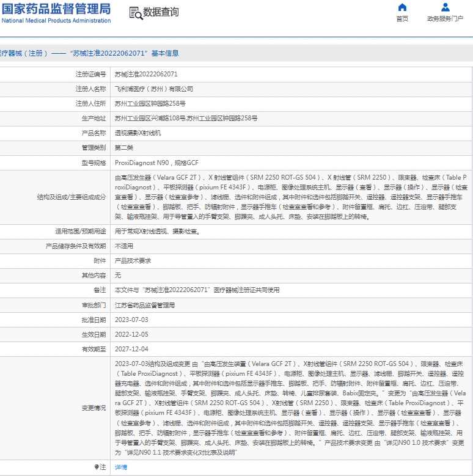Viewport: 473px width, 476px height.
Task: Click the 国家药品监督管理局 logo
Action: [56, 9]
